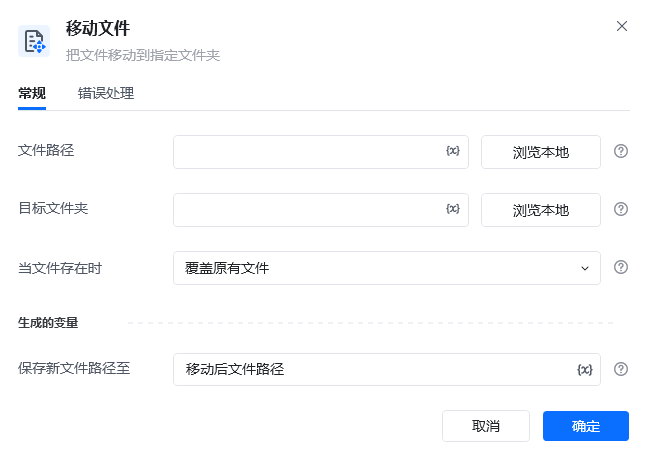Insert variable via {x} icon in 目标文件夹 field
648x461 pixels.
point(453,209)
